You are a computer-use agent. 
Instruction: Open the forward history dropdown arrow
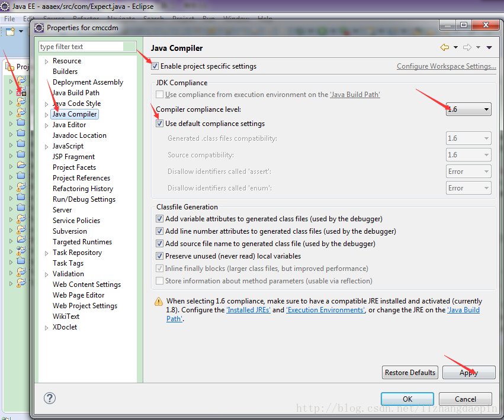click(x=479, y=47)
